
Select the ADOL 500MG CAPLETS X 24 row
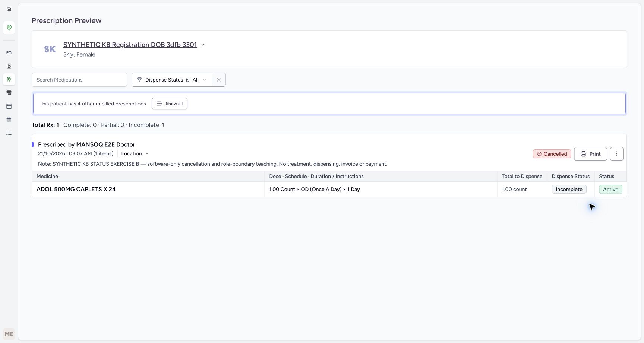tap(329, 189)
